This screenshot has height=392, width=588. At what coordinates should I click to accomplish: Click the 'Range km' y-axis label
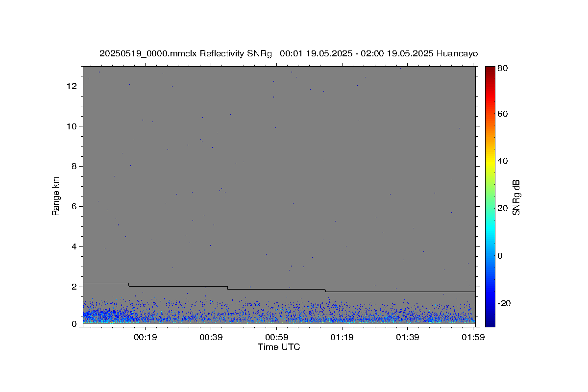[56, 196]
